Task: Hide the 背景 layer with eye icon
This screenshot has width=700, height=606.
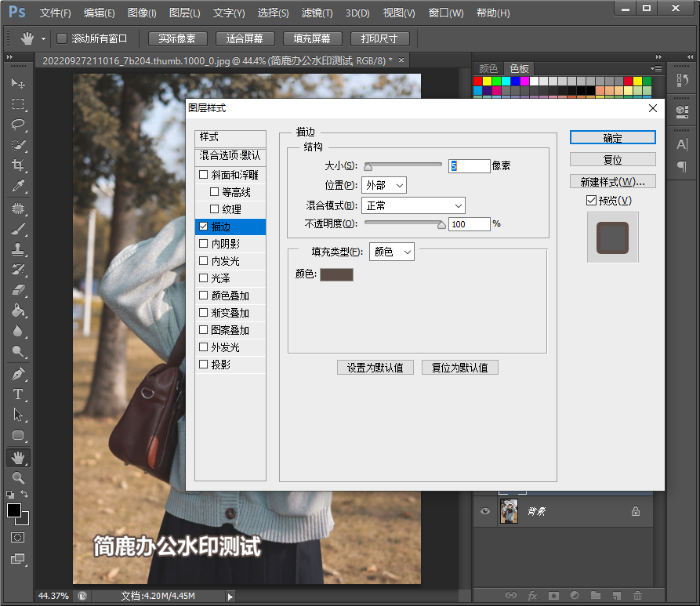Action: tap(485, 511)
